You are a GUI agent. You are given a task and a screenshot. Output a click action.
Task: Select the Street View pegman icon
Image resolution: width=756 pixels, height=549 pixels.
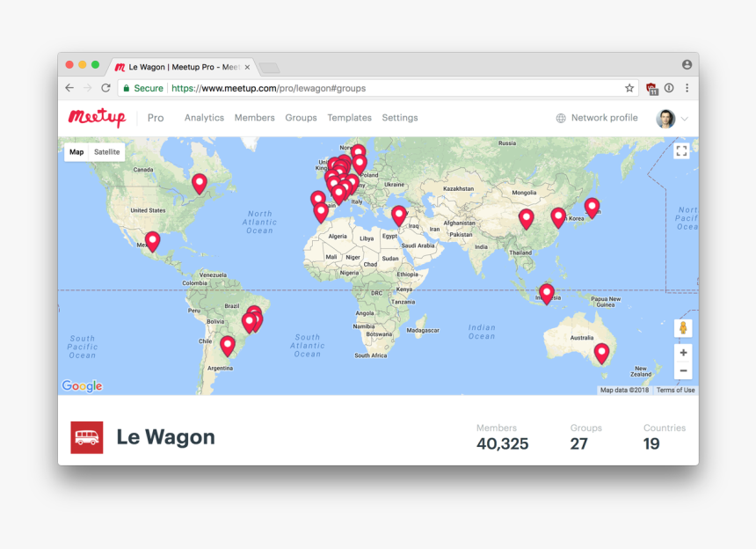(x=683, y=328)
